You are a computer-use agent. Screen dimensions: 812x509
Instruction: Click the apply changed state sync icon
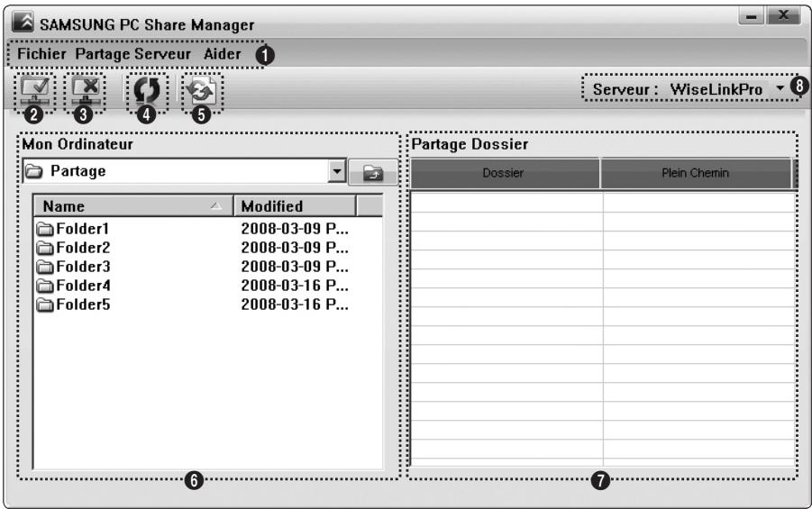click(x=202, y=90)
